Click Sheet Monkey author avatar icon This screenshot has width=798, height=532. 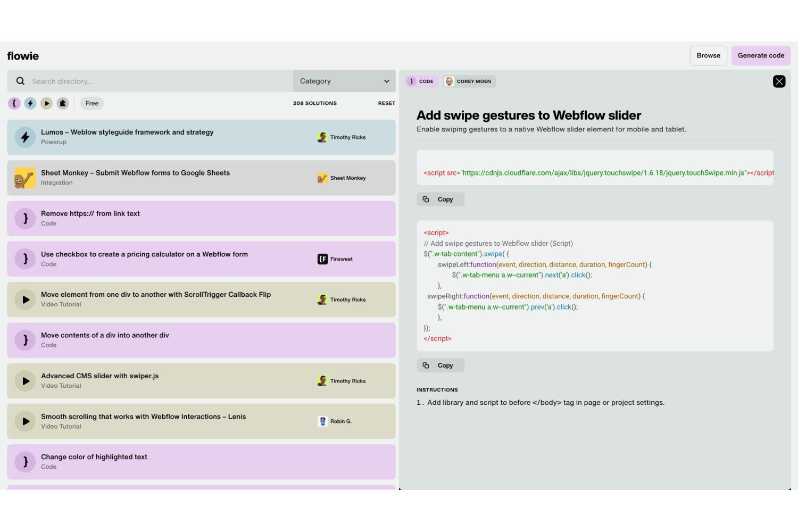[322, 178]
